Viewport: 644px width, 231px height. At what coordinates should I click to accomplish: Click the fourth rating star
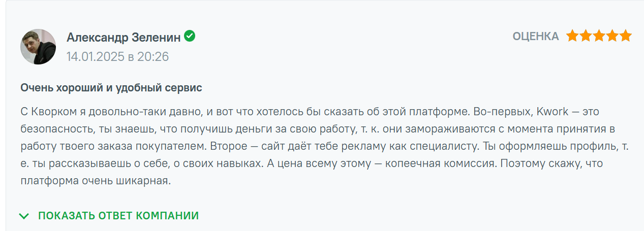tap(612, 36)
